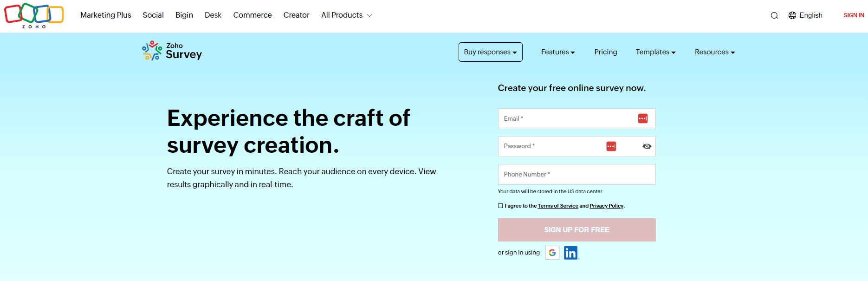Open the Privacy Policy link
The height and width of the screenshot is (281, 868).
click(607, 206)
